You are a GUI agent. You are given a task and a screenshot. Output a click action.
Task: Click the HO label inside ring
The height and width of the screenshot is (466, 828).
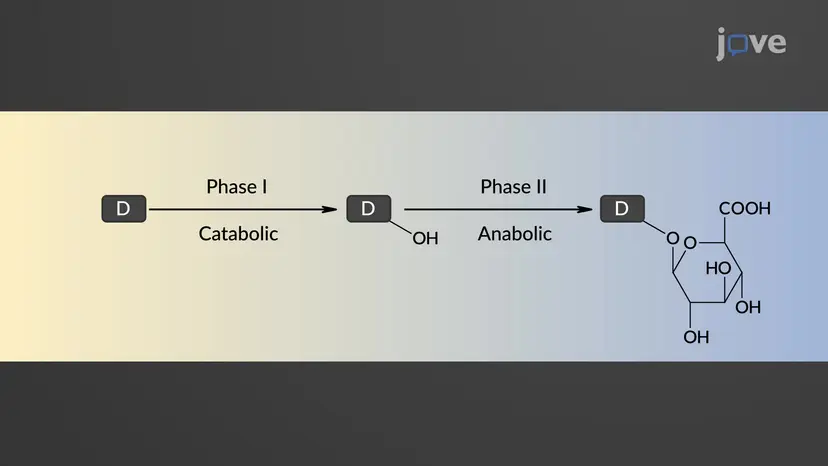point(718,268)
